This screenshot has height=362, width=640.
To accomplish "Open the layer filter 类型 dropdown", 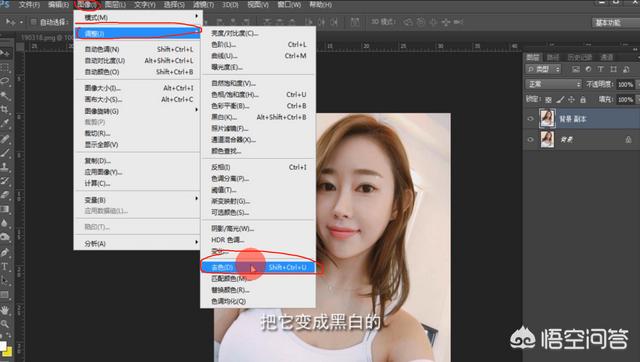I will tap(544, 69).
